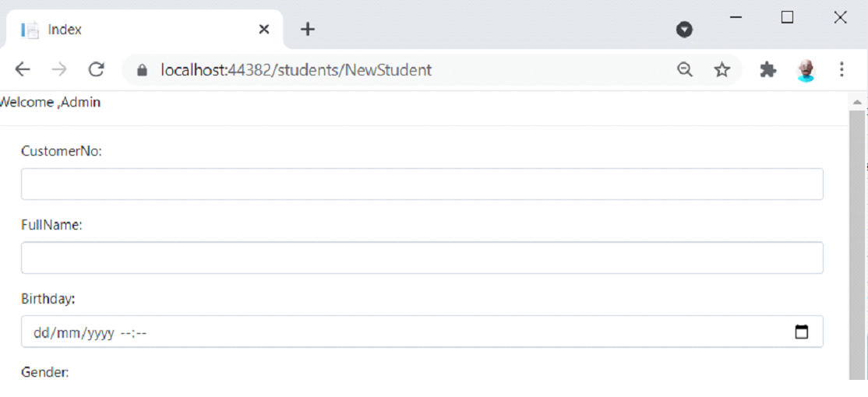
Task: Click the address bar URL
Action: [295, 70]
